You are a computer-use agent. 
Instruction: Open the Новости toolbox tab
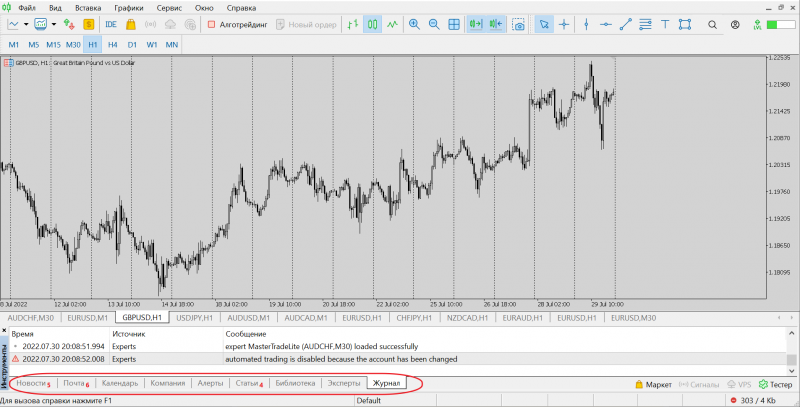(31, 383)
